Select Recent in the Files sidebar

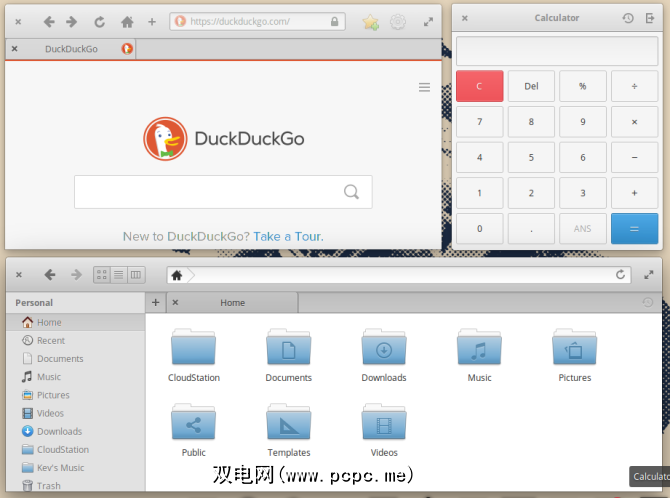tap(76, 341)
